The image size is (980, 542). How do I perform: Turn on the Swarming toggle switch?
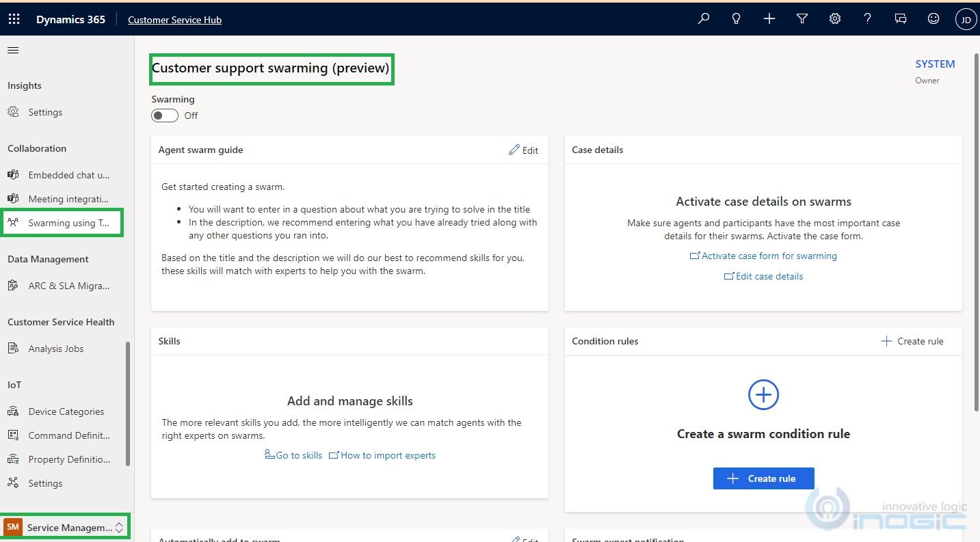pos(165,116)
